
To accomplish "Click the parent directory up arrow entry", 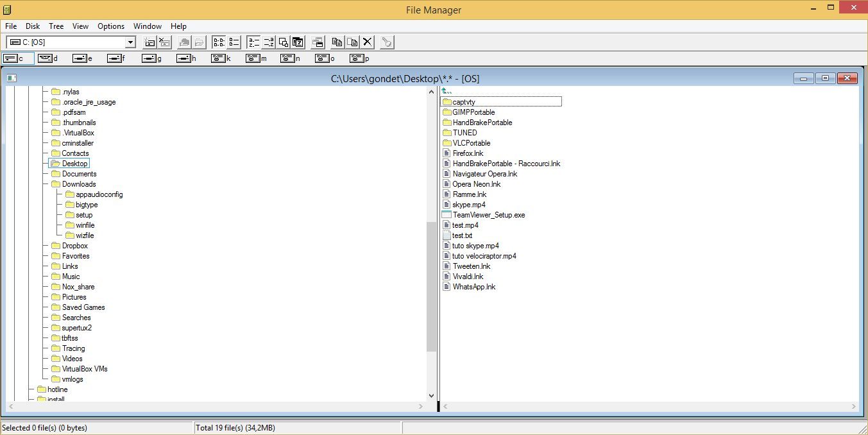I will tap(447, 92).
